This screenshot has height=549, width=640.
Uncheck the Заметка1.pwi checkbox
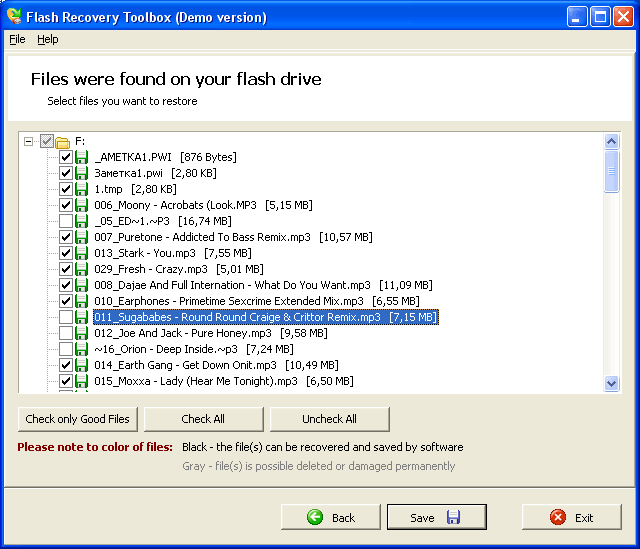coord(66,173)
